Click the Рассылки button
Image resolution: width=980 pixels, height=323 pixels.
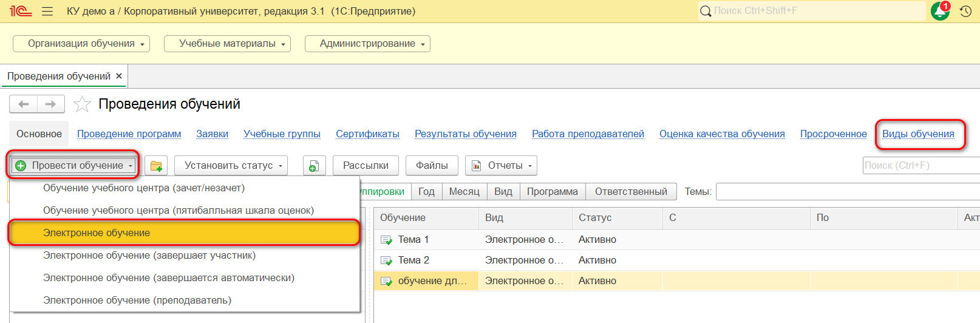[x=366, y=165]
